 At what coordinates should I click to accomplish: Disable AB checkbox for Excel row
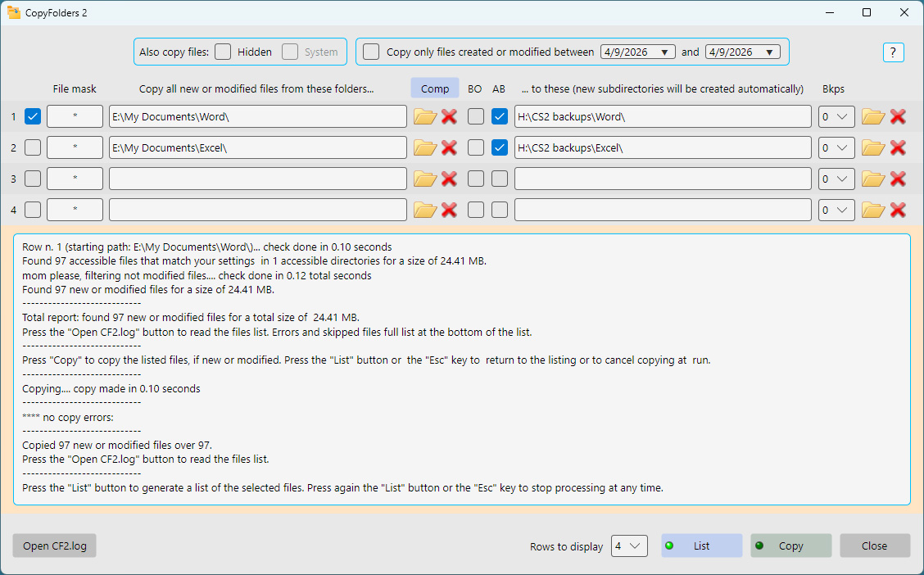click(x=500, y=147)
